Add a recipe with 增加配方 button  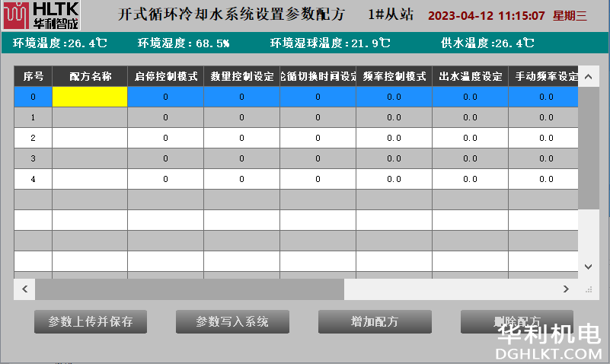click(x=375, y=321)
